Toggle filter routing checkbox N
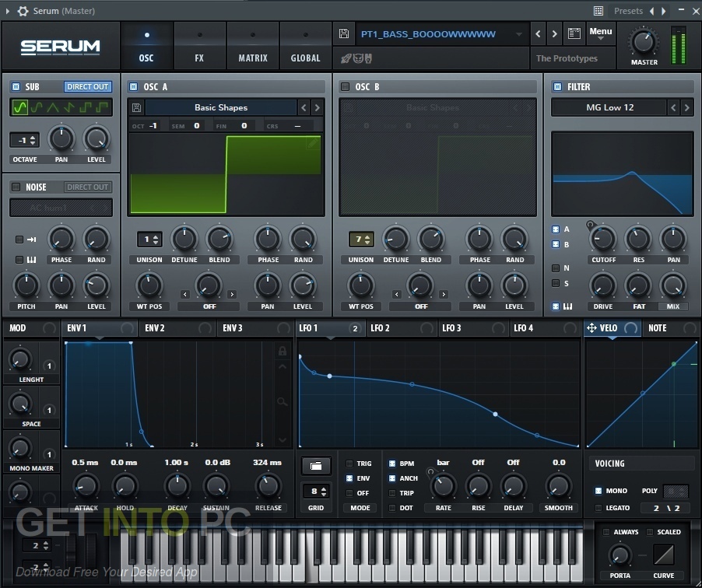This screenshot has width=702, height=588. tap(556, 268)
